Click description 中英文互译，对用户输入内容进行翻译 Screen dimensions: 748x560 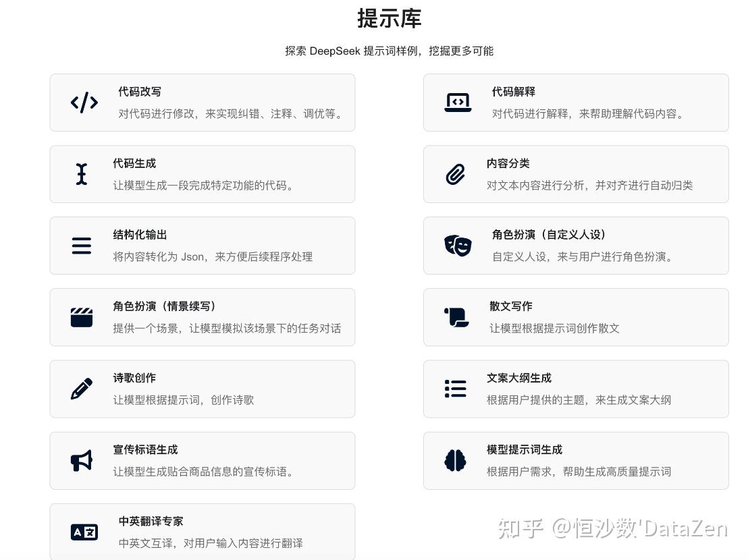211,543
